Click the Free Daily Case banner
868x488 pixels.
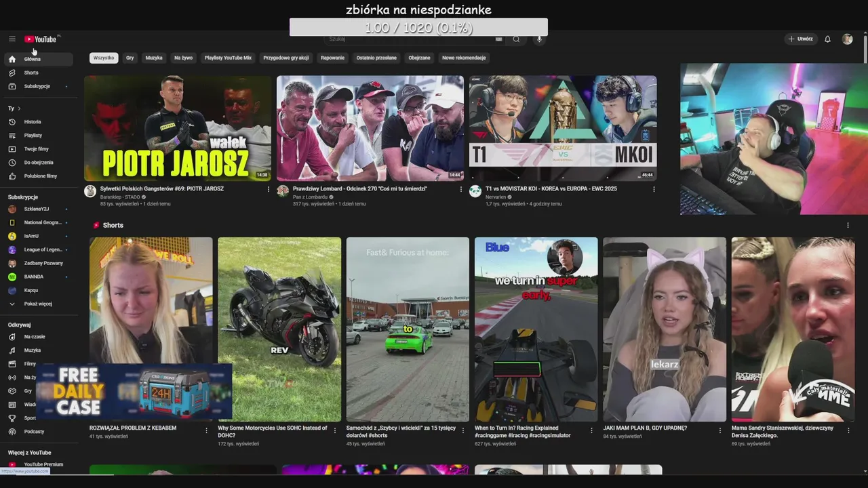coord(134,391)
